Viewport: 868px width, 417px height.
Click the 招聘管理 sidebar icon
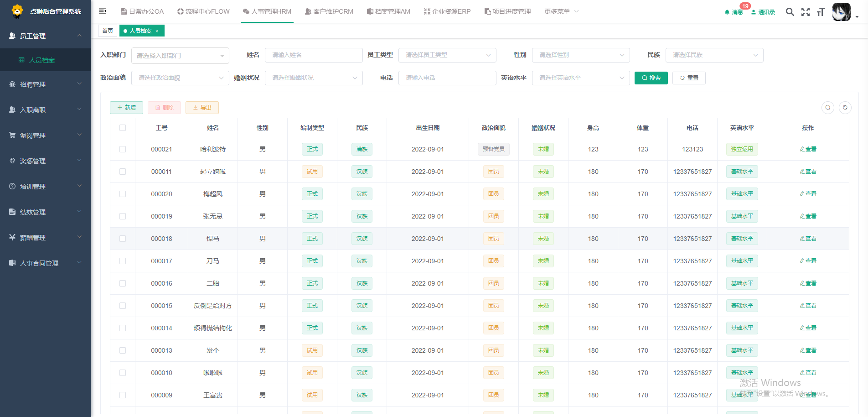click(x=12, y=84)
